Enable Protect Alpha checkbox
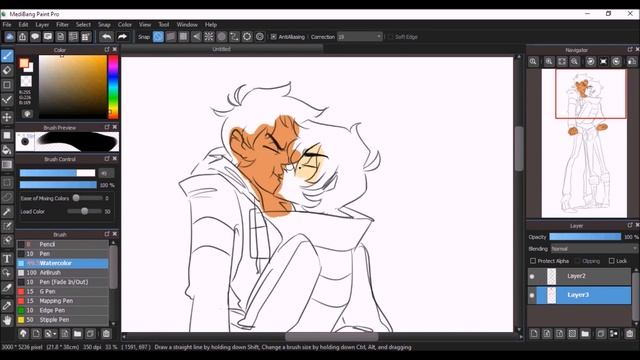The image size is (640, 360). [533, 261]
